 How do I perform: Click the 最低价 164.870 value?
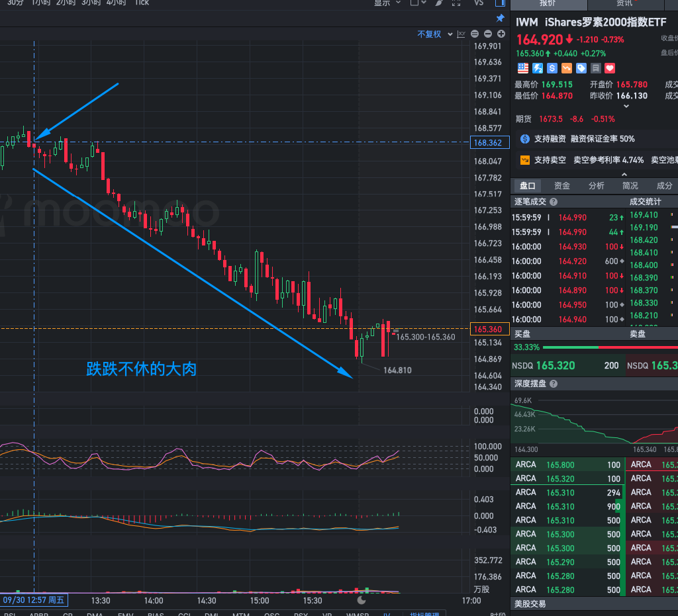557,96
